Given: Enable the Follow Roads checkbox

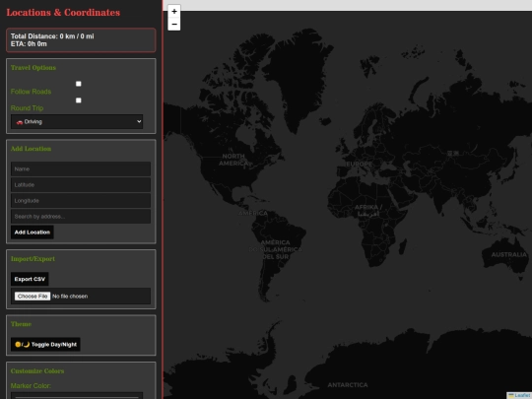Looking at the screenshot, I should [x=79, y=84].
